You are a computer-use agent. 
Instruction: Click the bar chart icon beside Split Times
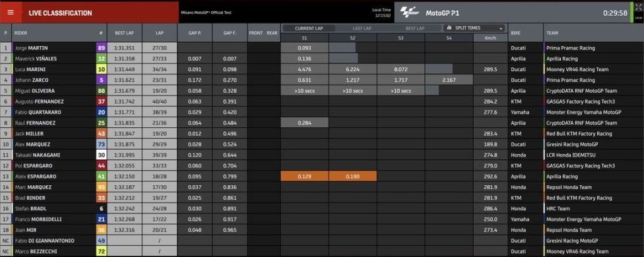450,28
